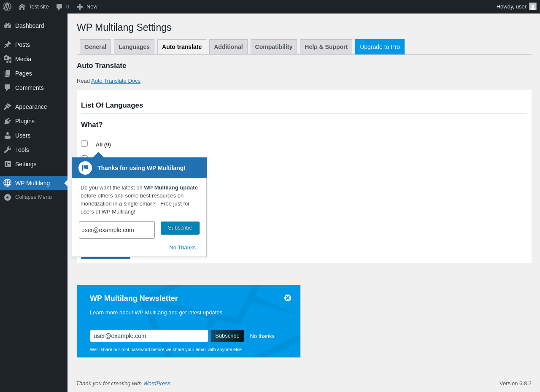
Task: Click No thanks in newsletter banner
Action: (262, 336)
